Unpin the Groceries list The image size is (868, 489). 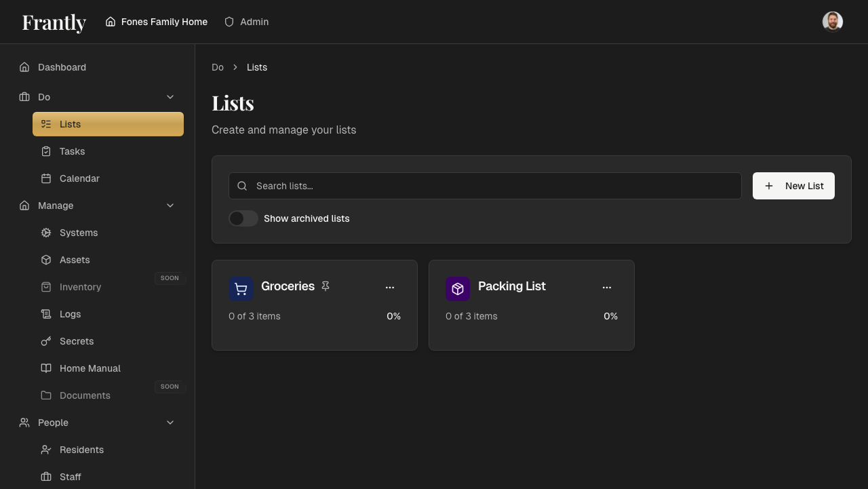(325, 286)
